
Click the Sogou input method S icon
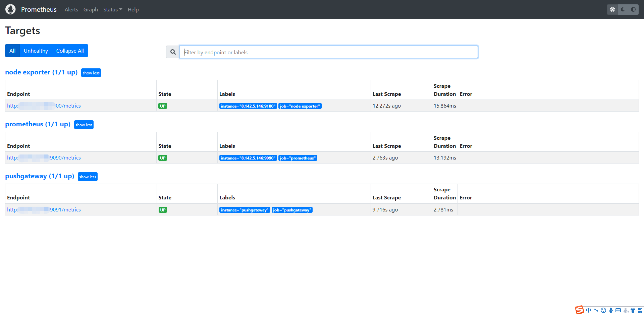(579, 310)
